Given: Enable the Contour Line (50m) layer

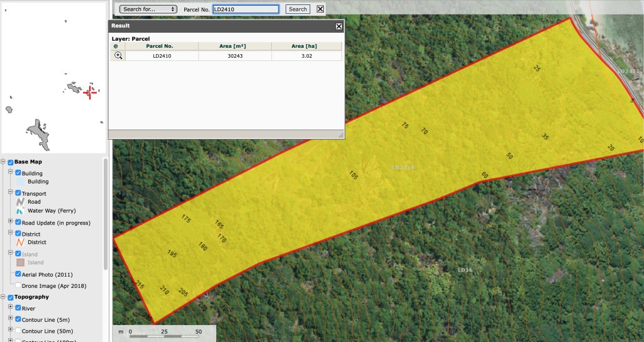Looking at the screenshot, I should tap(18, 331).
